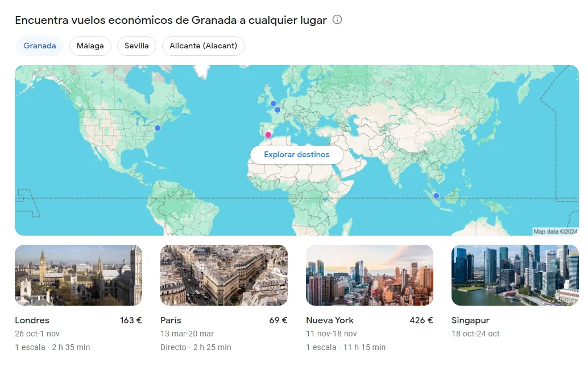Open the Londres skyline photo
Image resolution: width=588 pixels, height=366 pixels.
pyautogui.click(x=78, y=275)
